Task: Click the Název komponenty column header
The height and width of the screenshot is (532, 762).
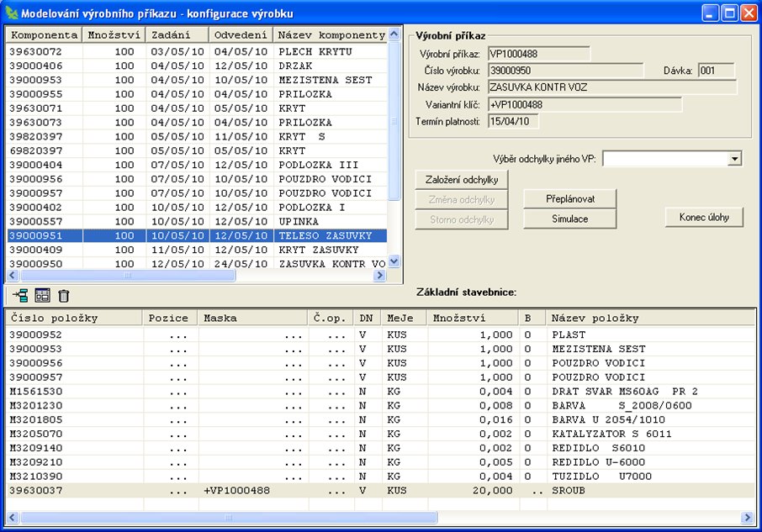Action: (x=331, y=35)
